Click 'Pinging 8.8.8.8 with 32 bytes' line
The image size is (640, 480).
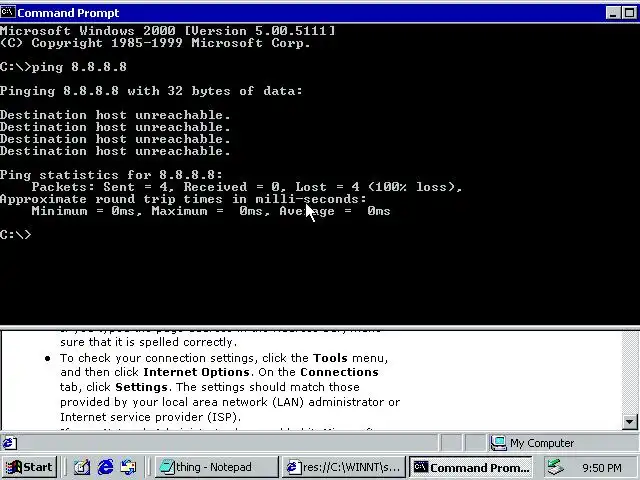(x=151, y=91)
